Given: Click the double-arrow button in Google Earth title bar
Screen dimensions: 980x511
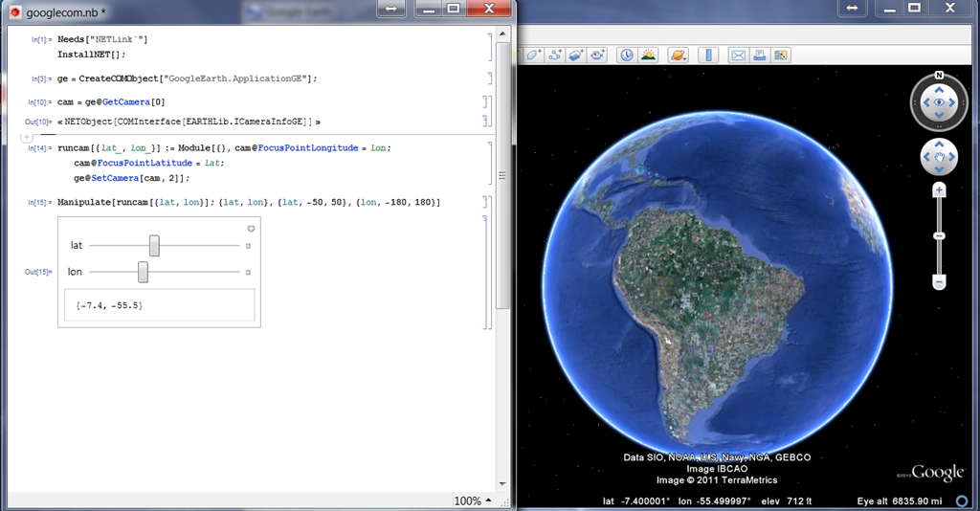Looking at the screenshot, I should [x=852, y=8].
